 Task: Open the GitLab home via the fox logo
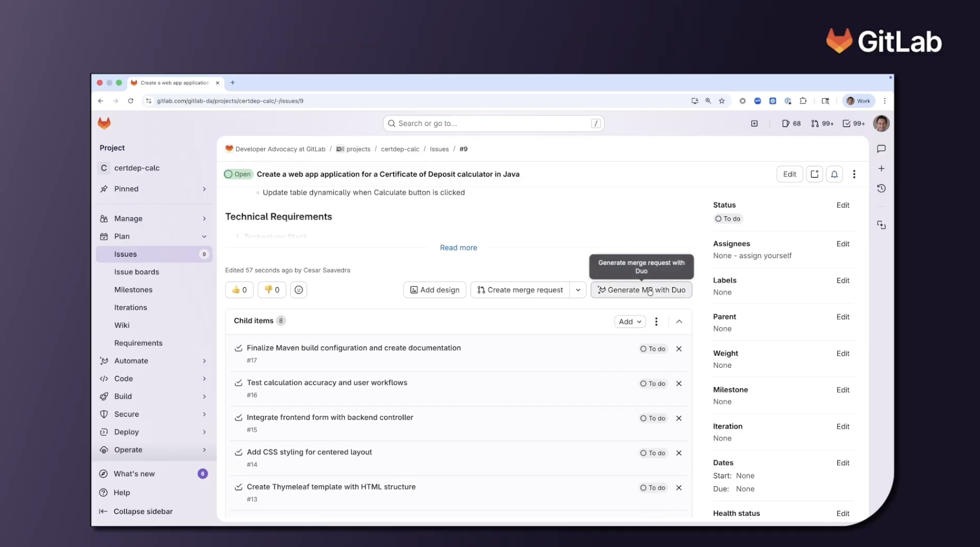coord(104,123)
